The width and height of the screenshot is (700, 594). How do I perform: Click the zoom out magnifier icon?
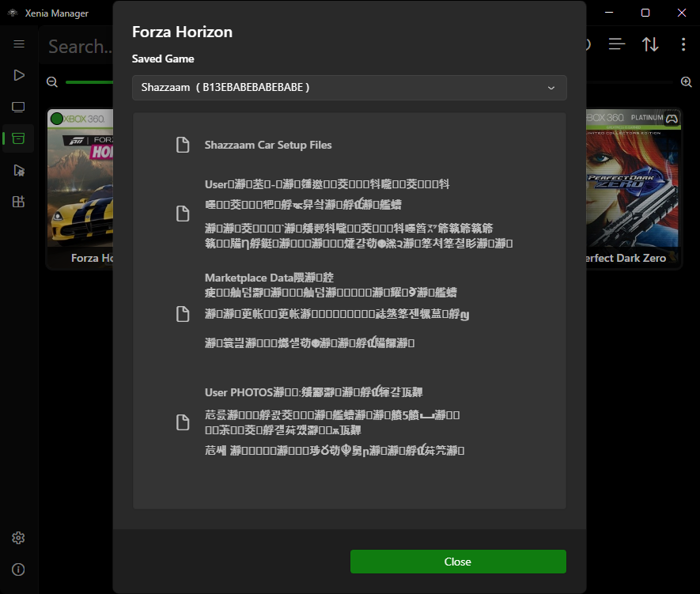(52, 82)
